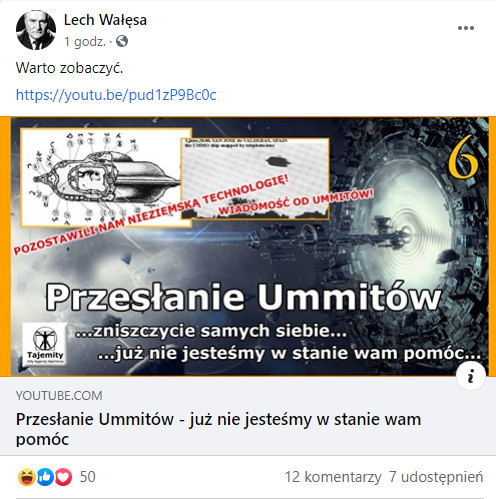Open the youtu.be/pud1zP9Bc0c link
496x499 pixels.
click(116, 95)
